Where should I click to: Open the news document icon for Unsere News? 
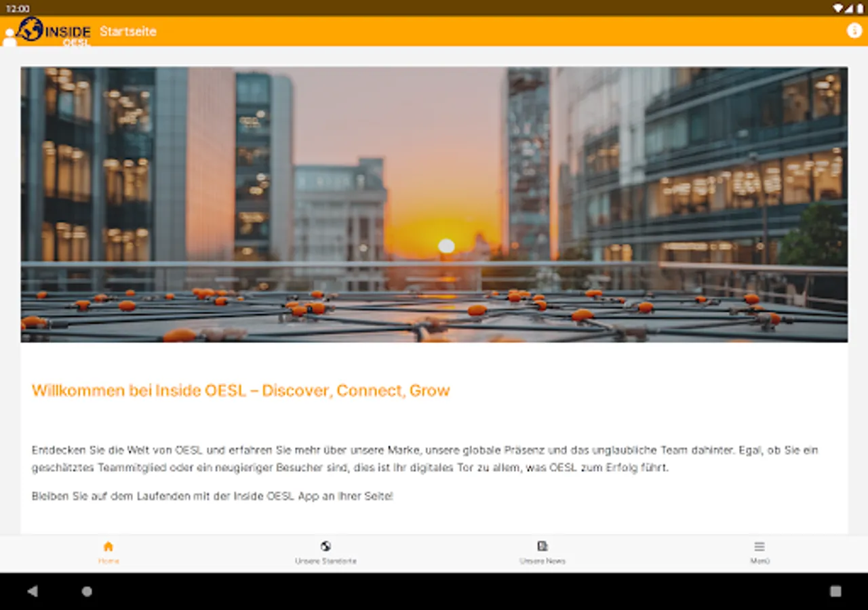tap(541, 544)
